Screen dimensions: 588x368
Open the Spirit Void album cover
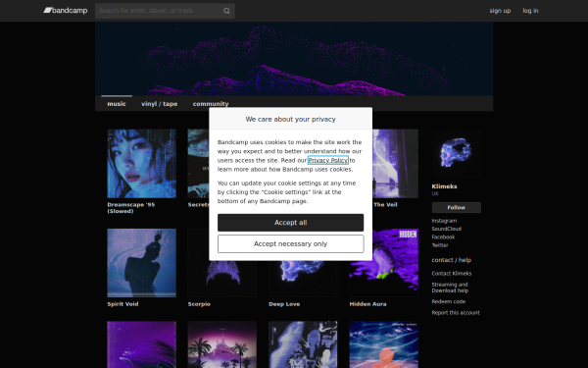pos(142,263)
